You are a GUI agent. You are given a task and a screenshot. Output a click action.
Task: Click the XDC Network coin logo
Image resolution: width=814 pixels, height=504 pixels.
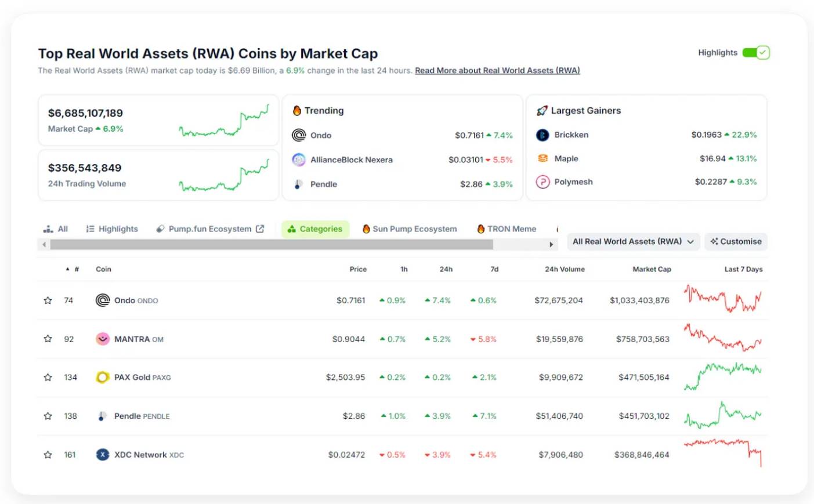pos(103,455)
